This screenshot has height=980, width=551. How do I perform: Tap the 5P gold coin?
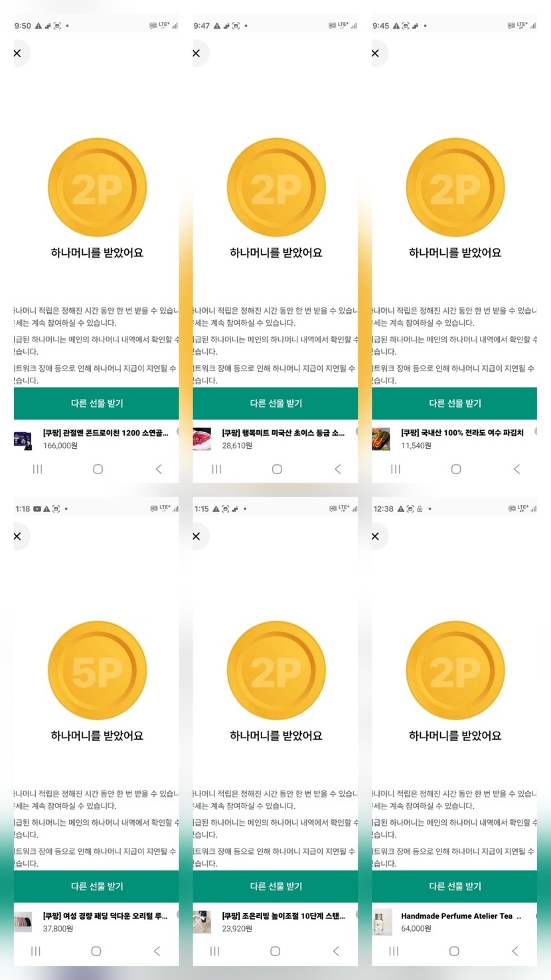coord(97,671)
